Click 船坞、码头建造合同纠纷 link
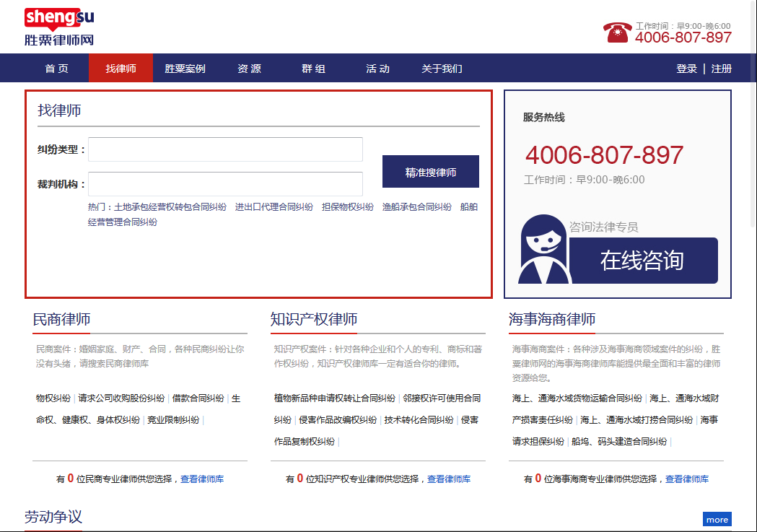 point(619,441)
